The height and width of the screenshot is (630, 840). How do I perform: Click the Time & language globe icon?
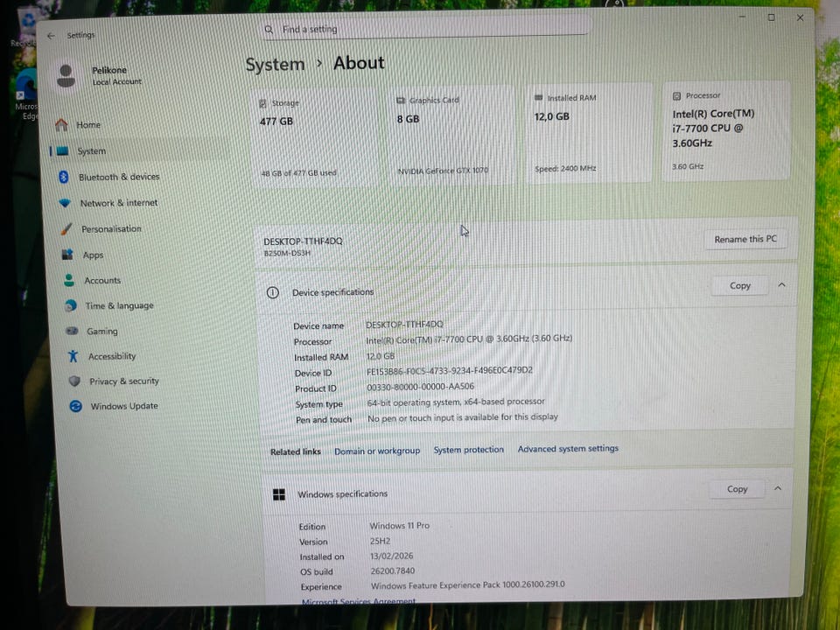pos(71,305)
